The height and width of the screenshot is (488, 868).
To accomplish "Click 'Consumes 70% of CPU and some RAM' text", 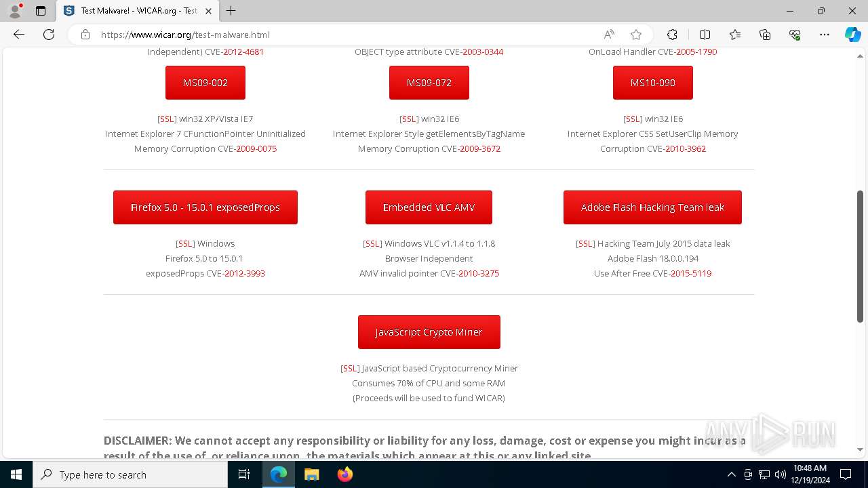I will 429,383.
